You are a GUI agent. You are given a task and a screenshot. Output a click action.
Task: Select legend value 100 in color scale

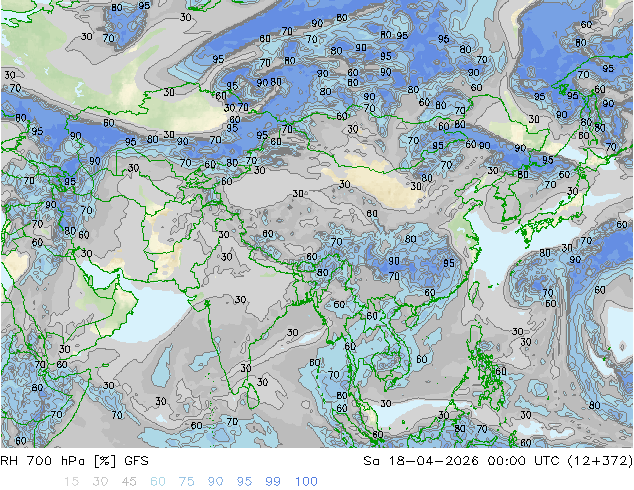[x=306, y=482]
